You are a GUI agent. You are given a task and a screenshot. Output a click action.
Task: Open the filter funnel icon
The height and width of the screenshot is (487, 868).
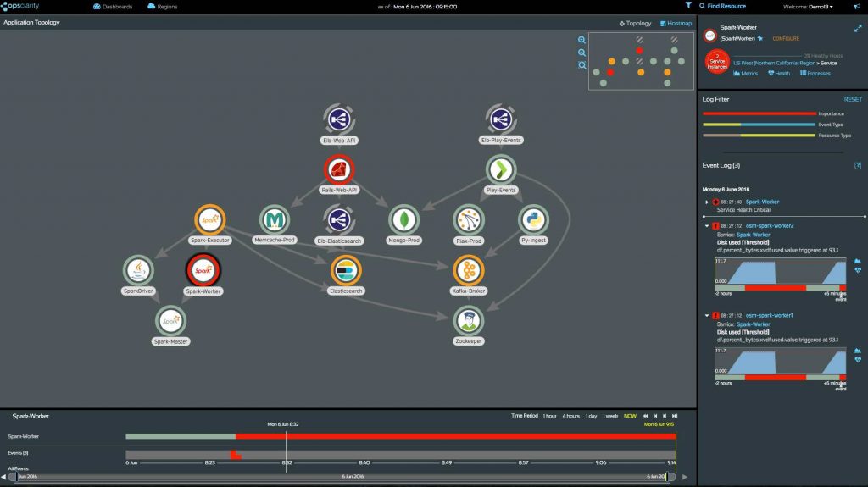(688, 5)
